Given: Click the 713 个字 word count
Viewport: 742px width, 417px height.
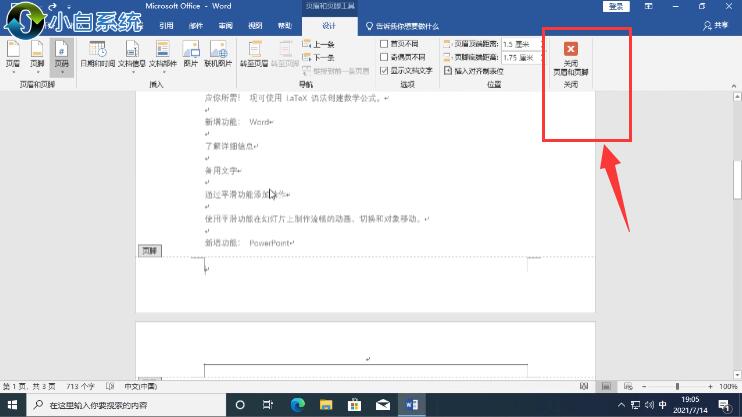Looking at the screenshot, I should tap(80, 387).
